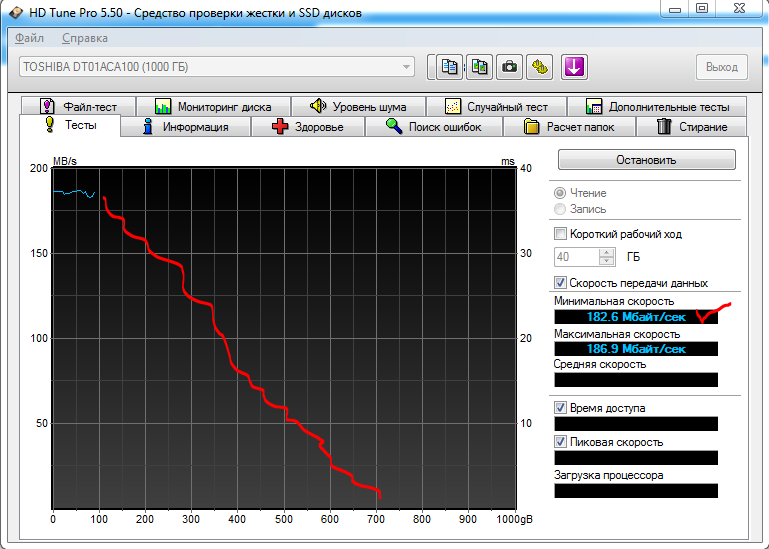Click the 1000gB axis label
Viewport: 769px width, 549px height.
(514, 519)
